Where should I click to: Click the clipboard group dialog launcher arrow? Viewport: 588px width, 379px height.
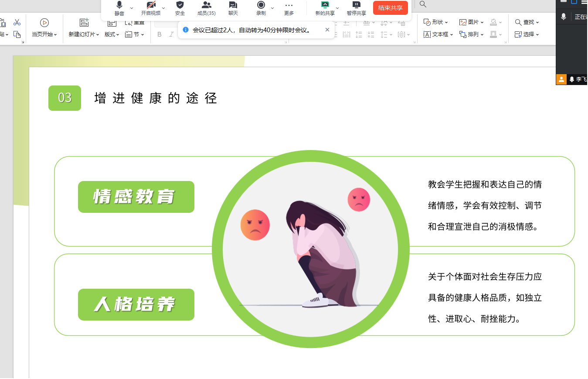[23, 42]
